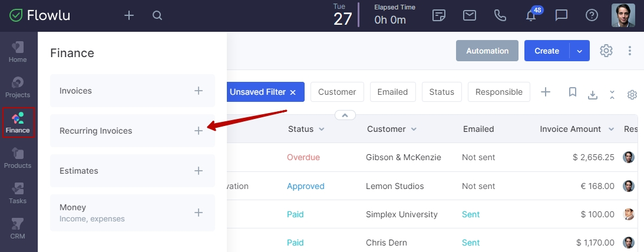Click Not sent in Gibson & McKenzie row
The width and height of the screenshot is (644, 252).
[x=478, y=157]
